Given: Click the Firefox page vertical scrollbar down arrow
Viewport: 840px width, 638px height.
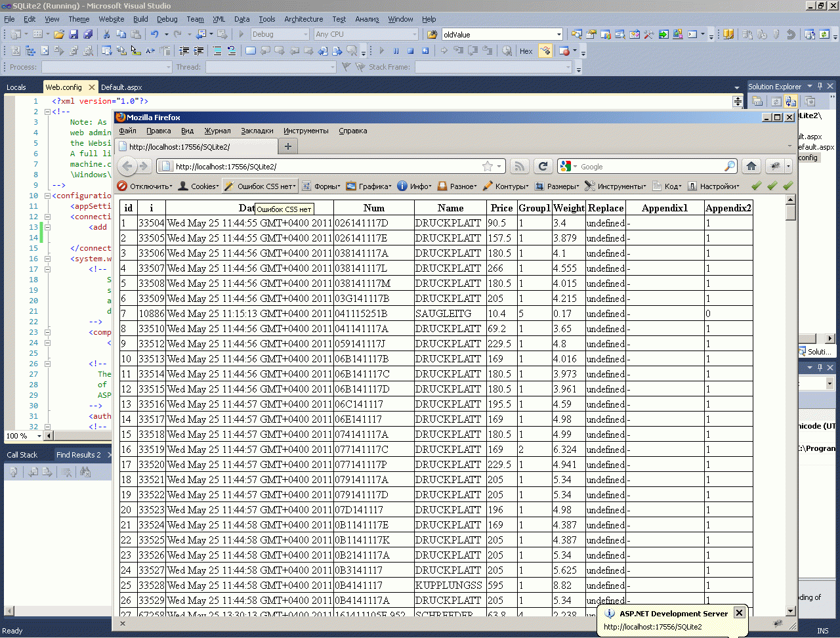Looking at the screenshot, I should point(791,610).
